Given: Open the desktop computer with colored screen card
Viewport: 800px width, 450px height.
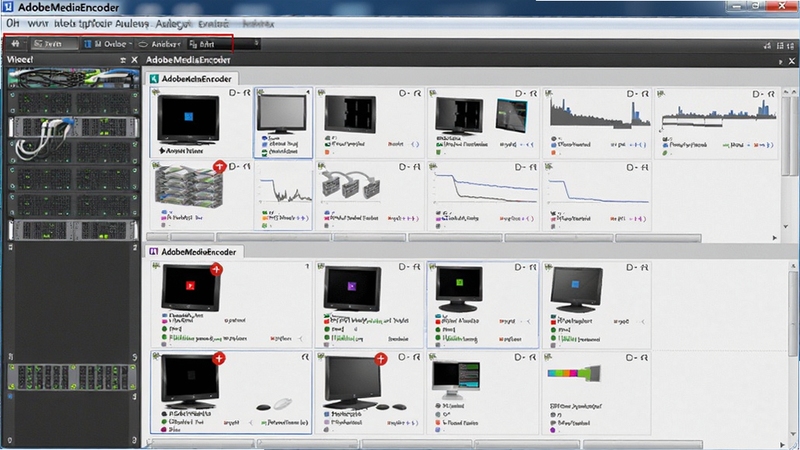Looking at the screenshot, I should (483, 392).
